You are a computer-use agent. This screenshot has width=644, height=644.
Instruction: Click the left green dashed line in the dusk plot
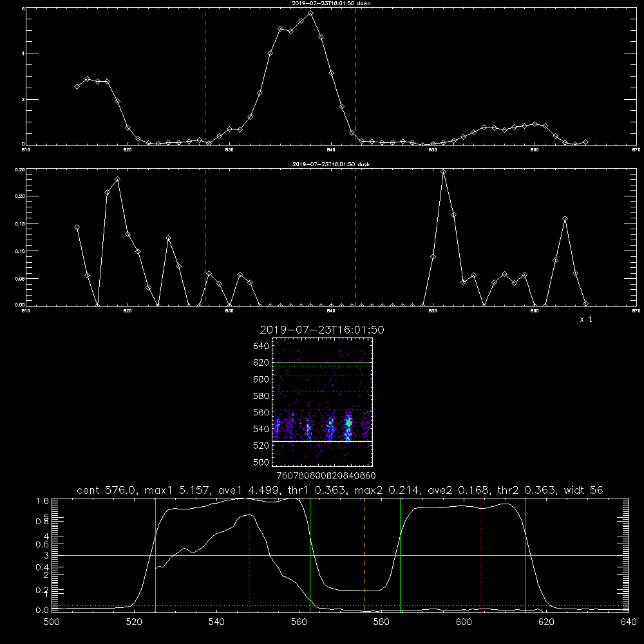pyautogui.click(x=205, y=237)
